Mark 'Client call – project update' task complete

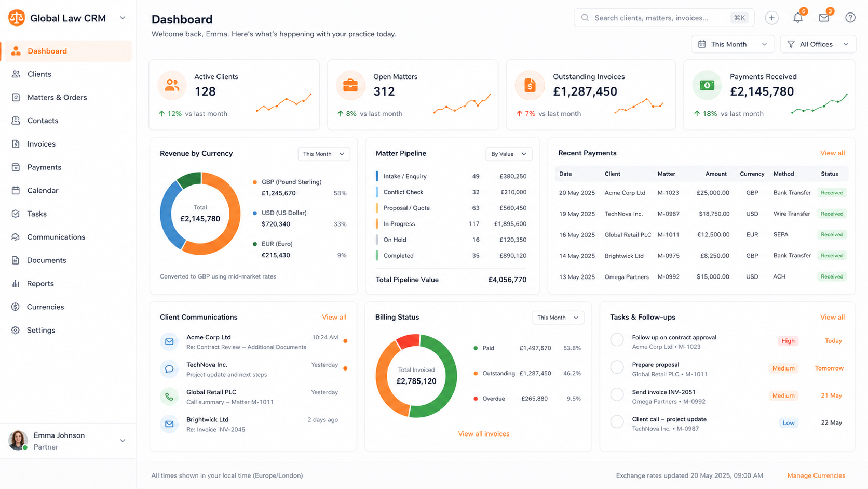(617, 421)
